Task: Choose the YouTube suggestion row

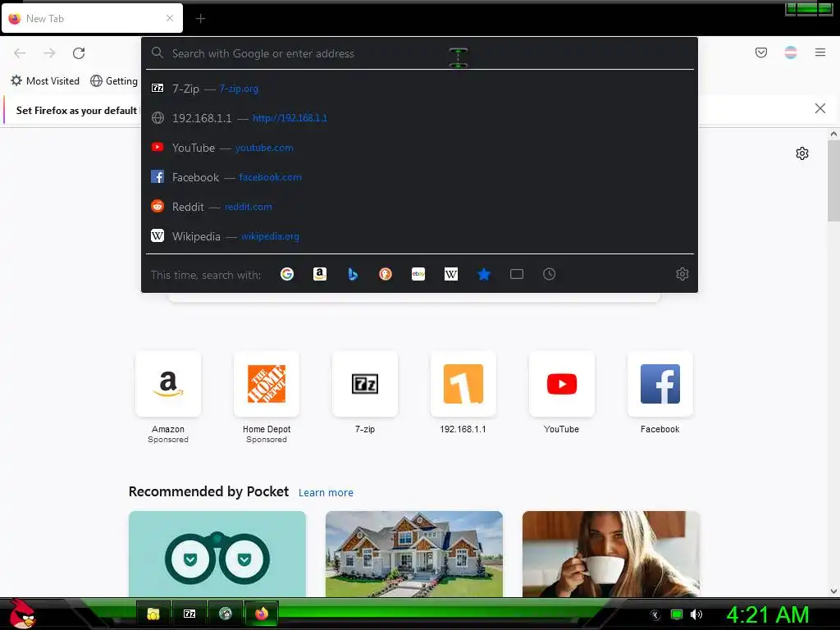Action: pos(419,148)
